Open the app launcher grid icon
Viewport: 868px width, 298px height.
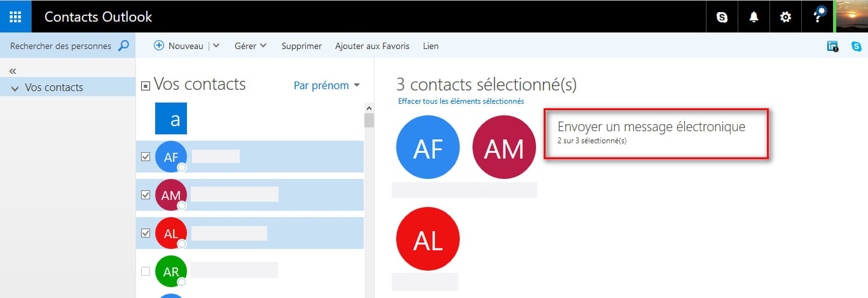coord(15,17)
